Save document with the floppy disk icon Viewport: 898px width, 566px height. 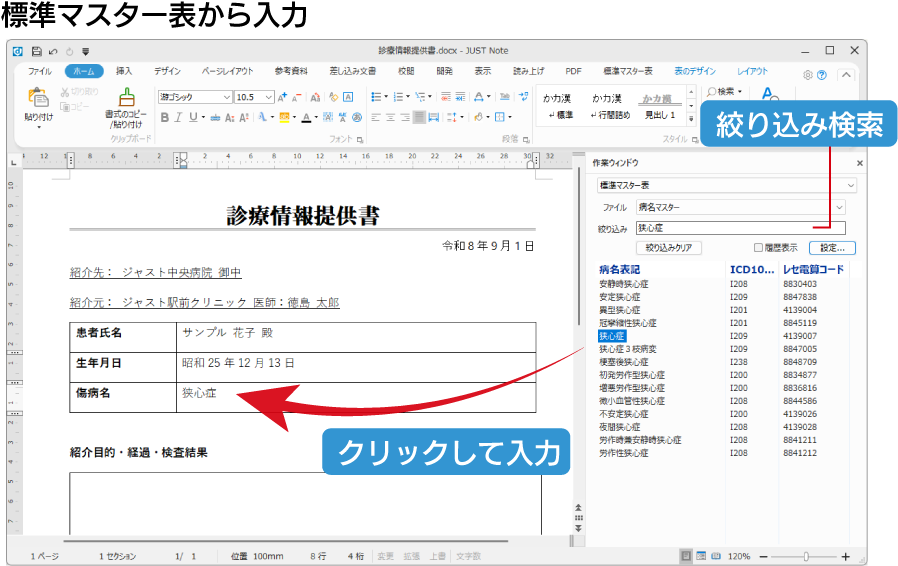[x=37, y=51]
